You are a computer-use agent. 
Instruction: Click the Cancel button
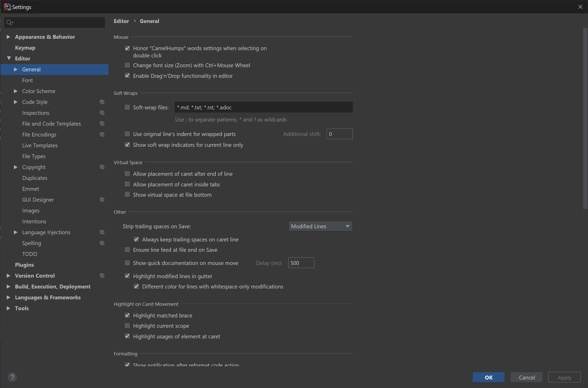526,377
